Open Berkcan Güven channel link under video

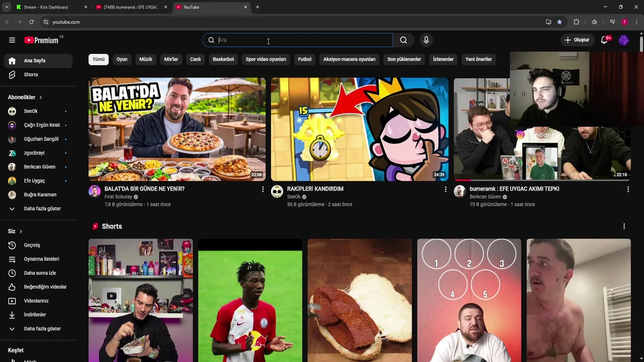pyautogui.click(x=485, y=197)
